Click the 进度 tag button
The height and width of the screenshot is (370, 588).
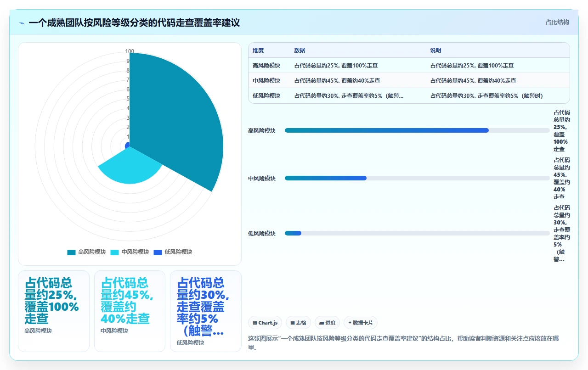click(x=328, y=323)
